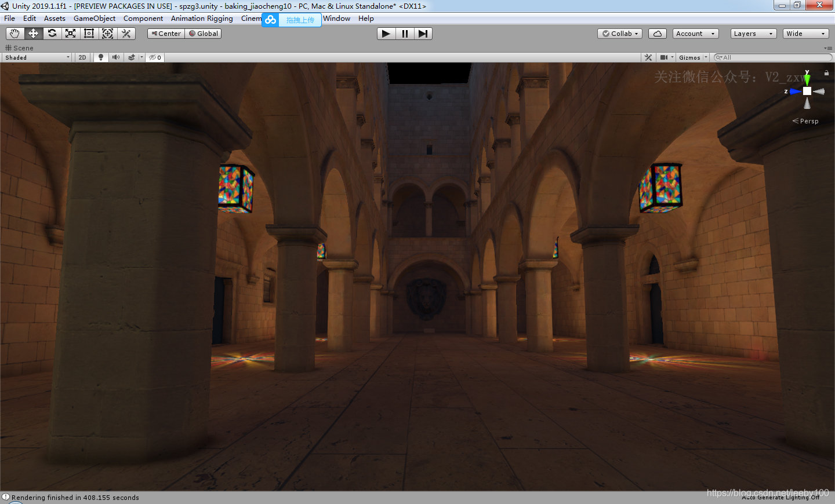Click the scene gizmo rotation lock icon
Viewport: 835px width, 504px height.
pyautogui.click(x=826, y=73)
